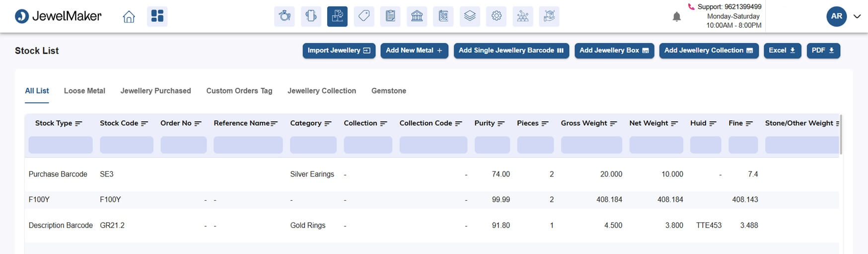
Task: Select the Purchase Barcode row cell
Action: (x=58, y=174)
